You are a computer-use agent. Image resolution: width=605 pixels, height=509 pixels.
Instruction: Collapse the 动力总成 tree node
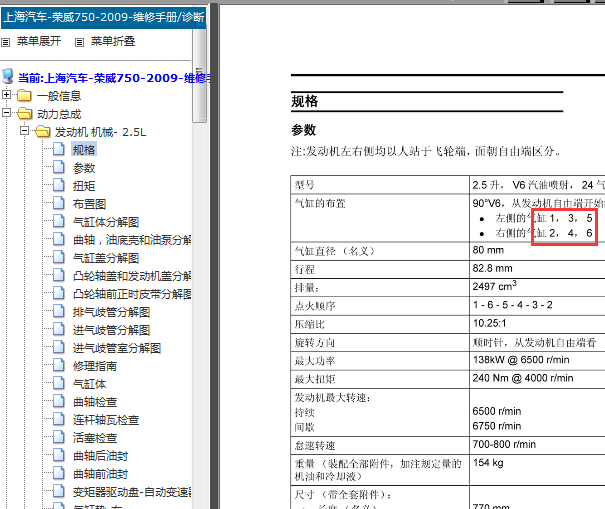(6, 112)
